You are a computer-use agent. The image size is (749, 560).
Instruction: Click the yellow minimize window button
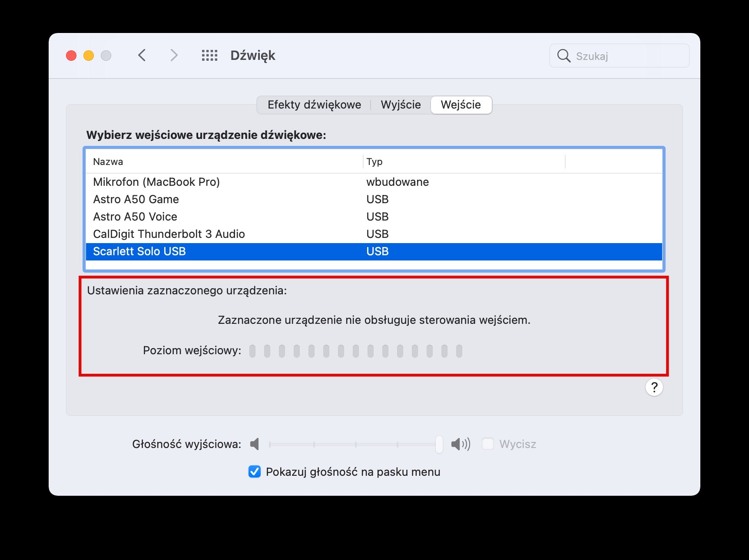coord(89,56)
